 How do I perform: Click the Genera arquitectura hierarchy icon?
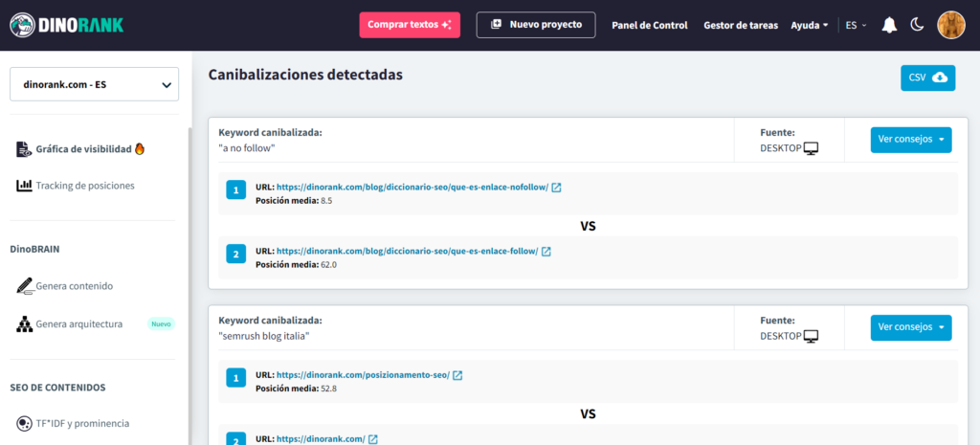(24, 324)
